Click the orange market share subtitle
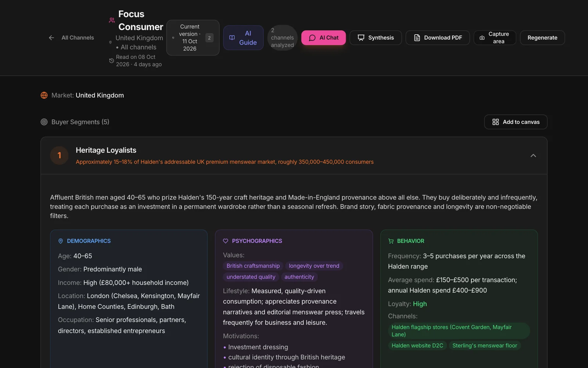This screenshot has height=368, width=588. pos(225,162)
